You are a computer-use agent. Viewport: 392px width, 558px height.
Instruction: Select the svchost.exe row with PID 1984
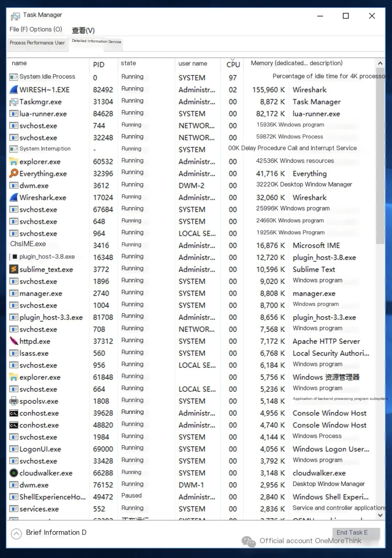pyautogui.click(x=192, y=437)
